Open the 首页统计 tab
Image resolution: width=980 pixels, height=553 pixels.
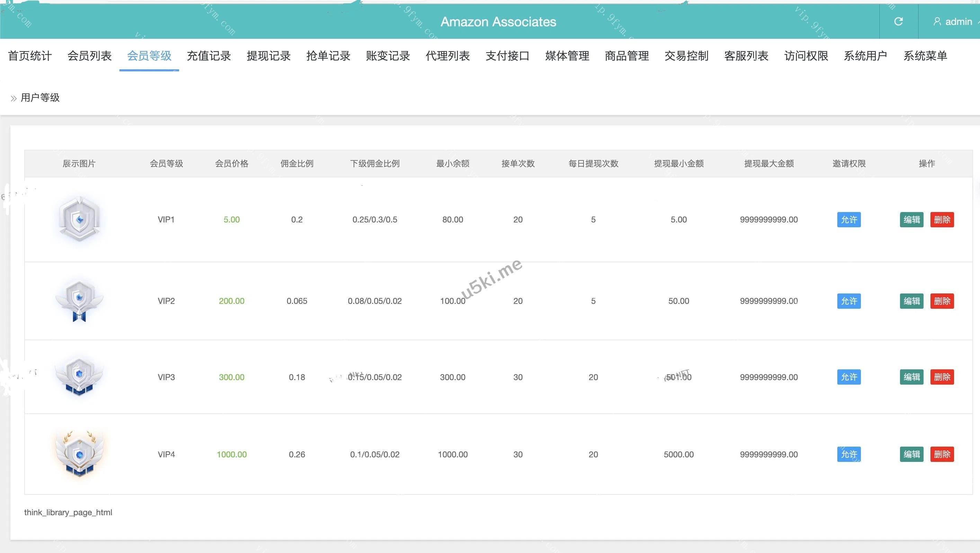click(30, 56)
